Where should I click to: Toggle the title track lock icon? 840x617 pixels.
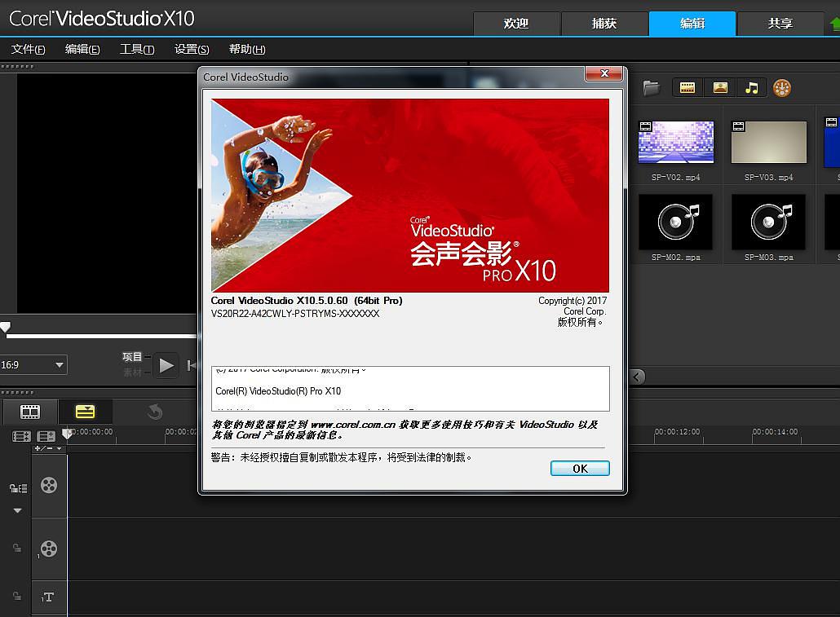(x=17, y=596)
